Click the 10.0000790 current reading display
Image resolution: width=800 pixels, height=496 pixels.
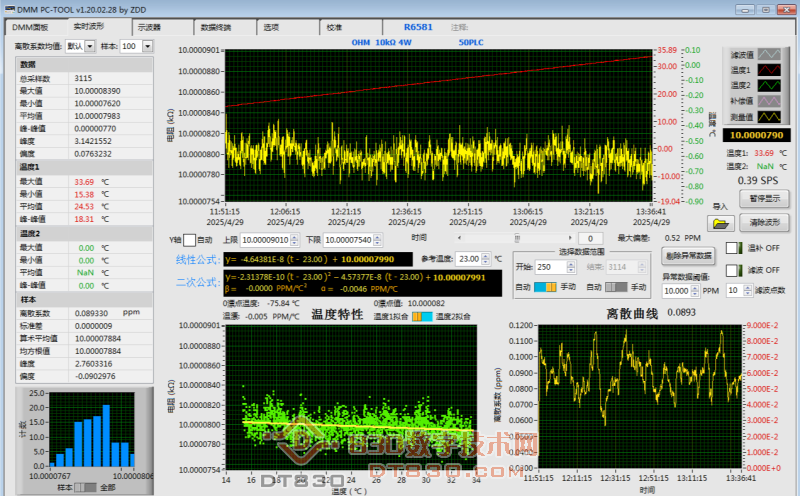coord(757,135)
